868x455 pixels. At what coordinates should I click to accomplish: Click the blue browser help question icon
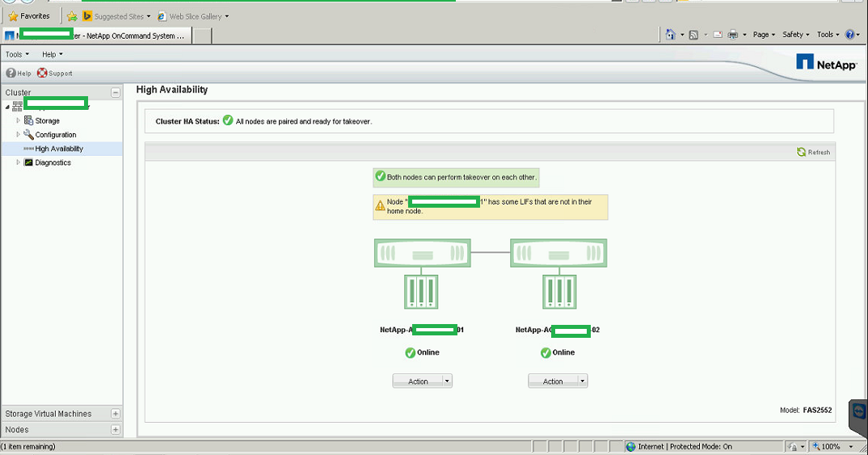849,34
